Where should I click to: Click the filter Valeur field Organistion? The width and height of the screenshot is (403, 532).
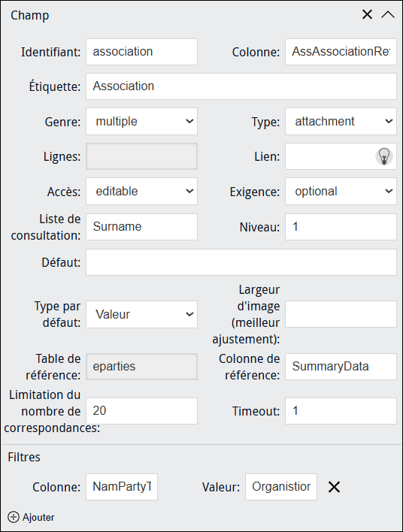pyautogui.click(x=281, y=487)
